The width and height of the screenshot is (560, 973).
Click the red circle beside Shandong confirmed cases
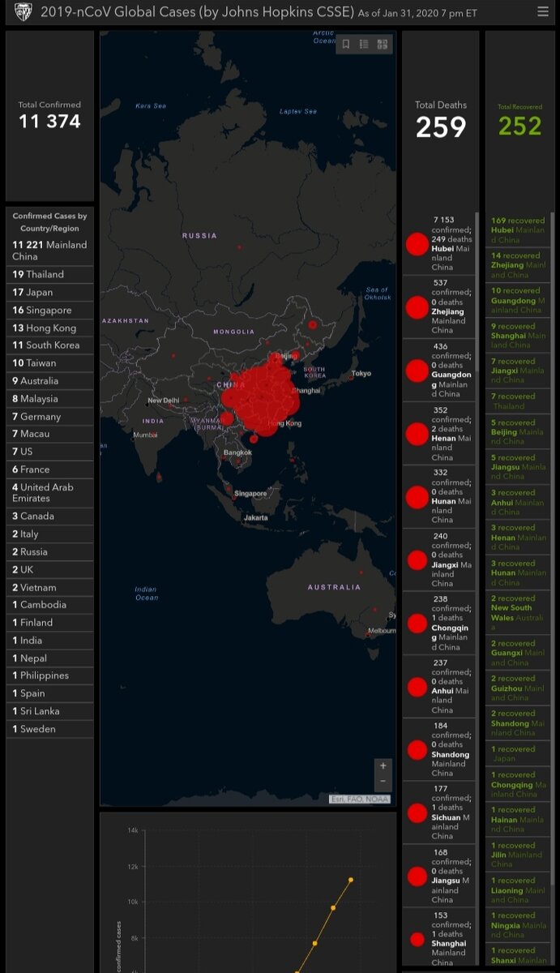tap(417, 750)
